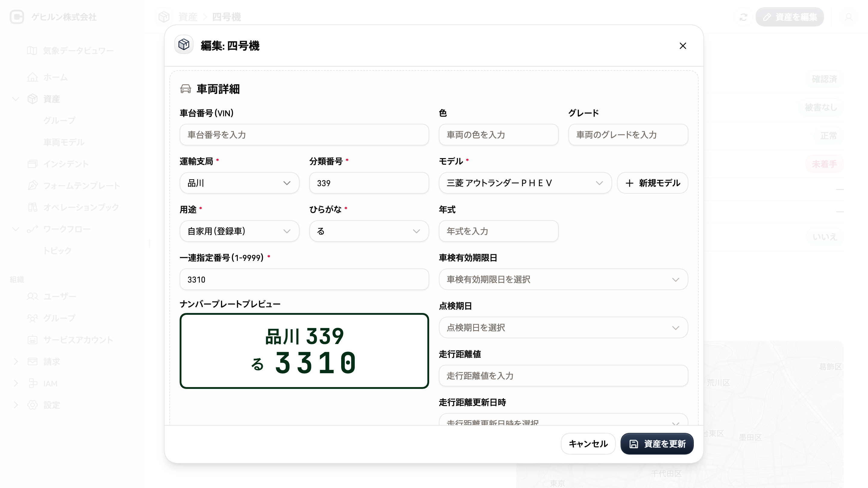
Task: Click the 新規モデル button
Action: [652, 183]
